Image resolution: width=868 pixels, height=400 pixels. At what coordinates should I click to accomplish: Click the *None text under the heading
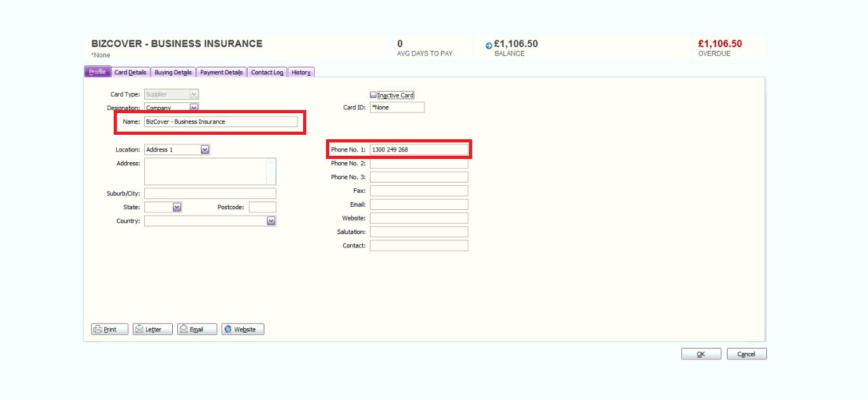[x=101, y=55]
